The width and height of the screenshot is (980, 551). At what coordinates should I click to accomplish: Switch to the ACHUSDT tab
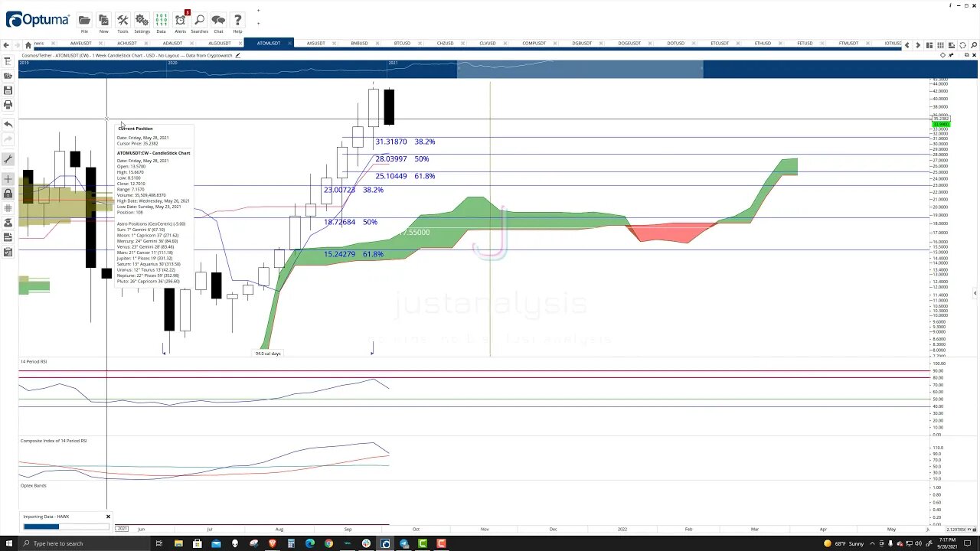point(126,44)
